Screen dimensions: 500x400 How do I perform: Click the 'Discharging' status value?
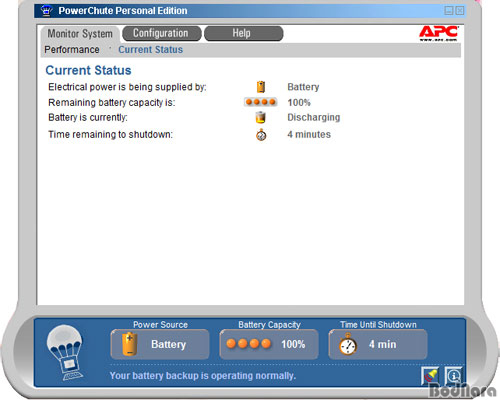point(314,117)
